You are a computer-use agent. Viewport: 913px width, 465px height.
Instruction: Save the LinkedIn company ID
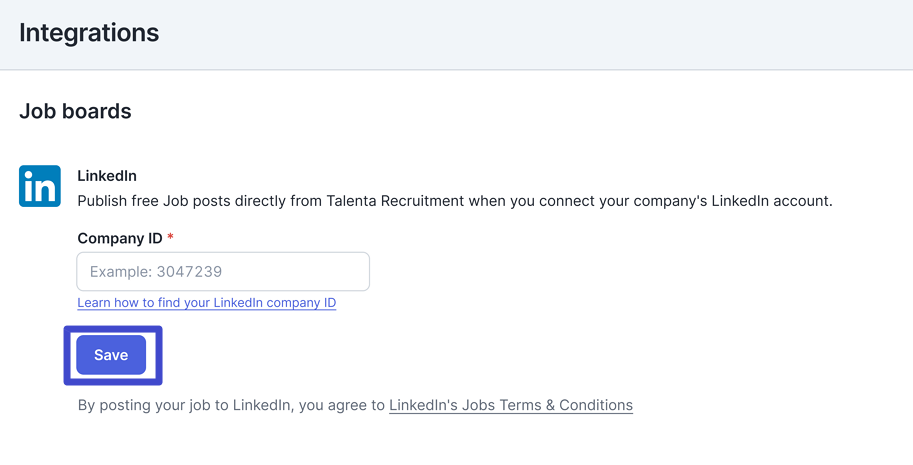111,355
